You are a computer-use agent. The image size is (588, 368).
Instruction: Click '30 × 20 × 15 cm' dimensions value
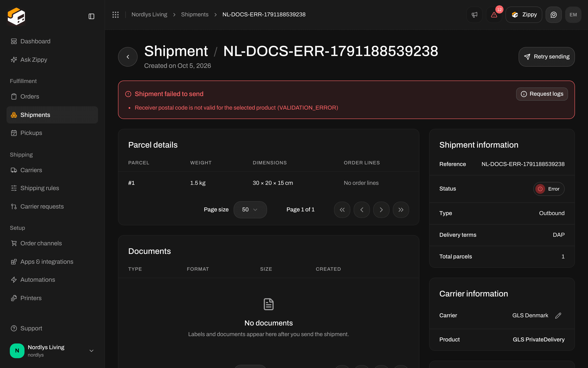coord(273,183)
